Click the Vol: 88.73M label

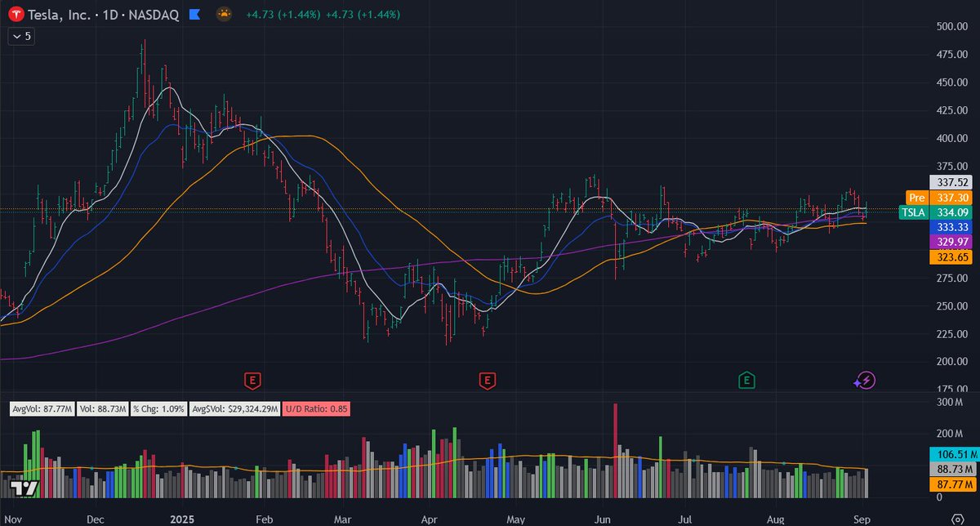[x=104, y=408]
